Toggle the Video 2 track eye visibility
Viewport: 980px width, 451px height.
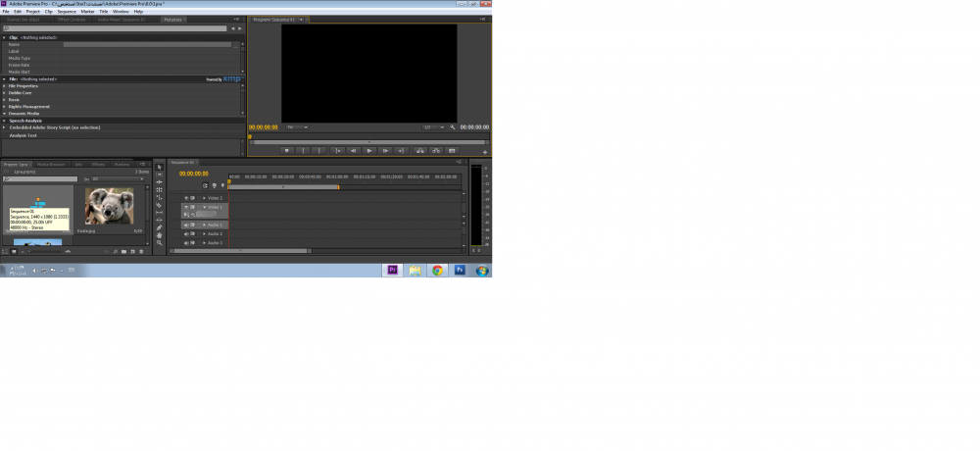click(x=185, y=198)
